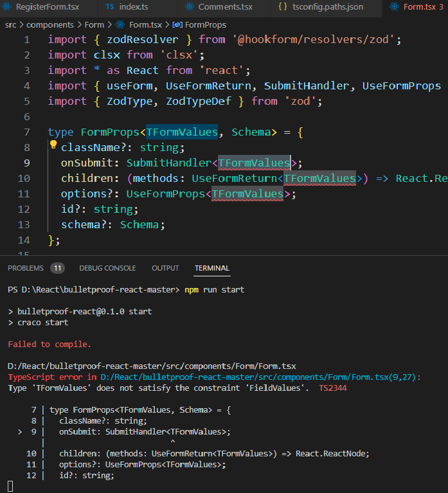Image resolution: width=448 pixels, height=493 pixels.
Task: Click the 'npm run start' command in terminal
Action: [x=215, y=290]
